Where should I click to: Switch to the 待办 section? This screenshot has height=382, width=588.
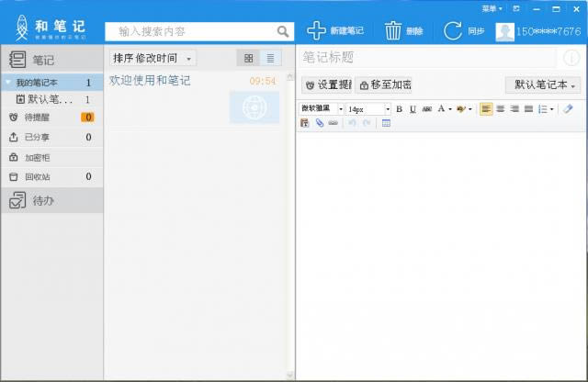pos(52,200)
